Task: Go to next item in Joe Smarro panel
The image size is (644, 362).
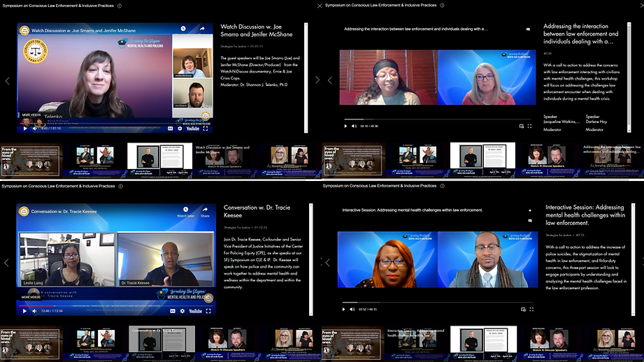Action: coord(317,80)
